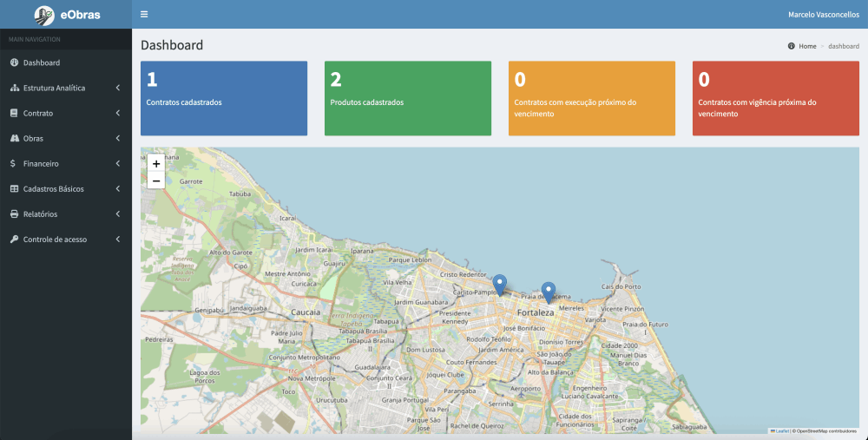Screen dimensions: 868x440
Task: Click the eObras logo icon
Action: pos(44,14)
